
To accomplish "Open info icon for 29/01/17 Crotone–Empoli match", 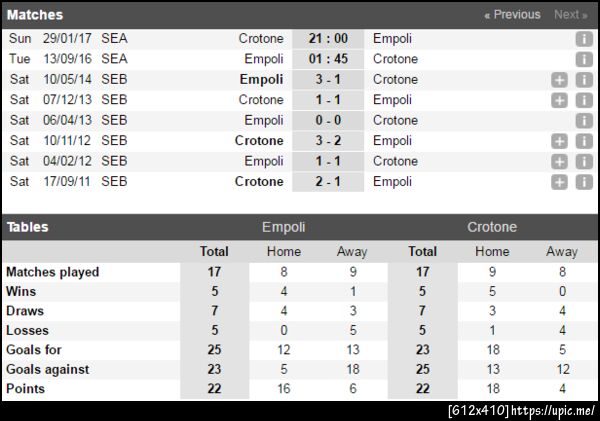I will (584, 39).
